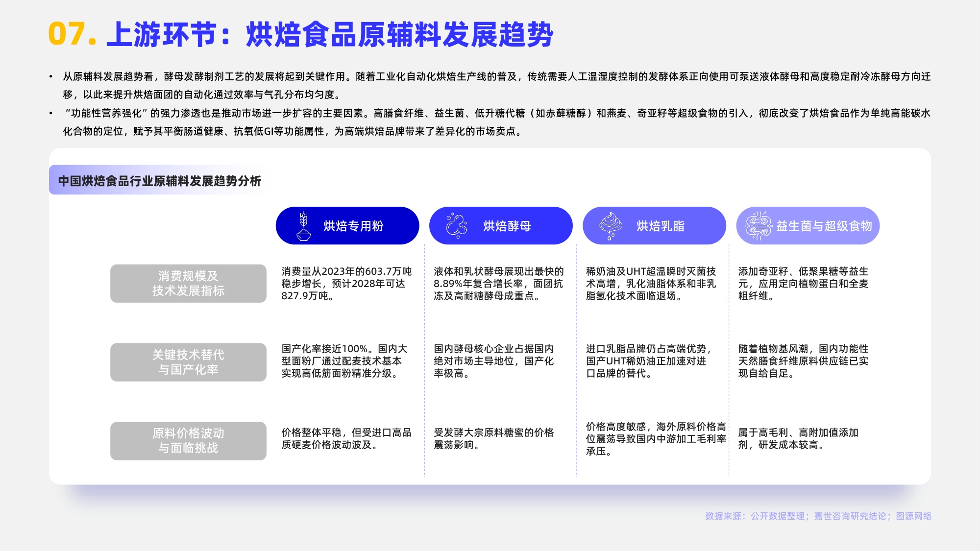Click the cell 属于高毛利、高附加值添加剂

798,438
